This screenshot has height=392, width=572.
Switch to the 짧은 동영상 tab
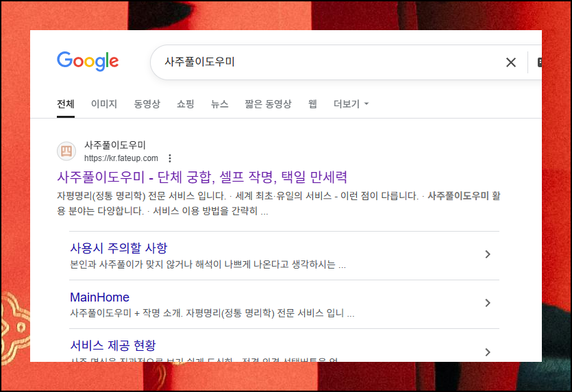[268, 104]
